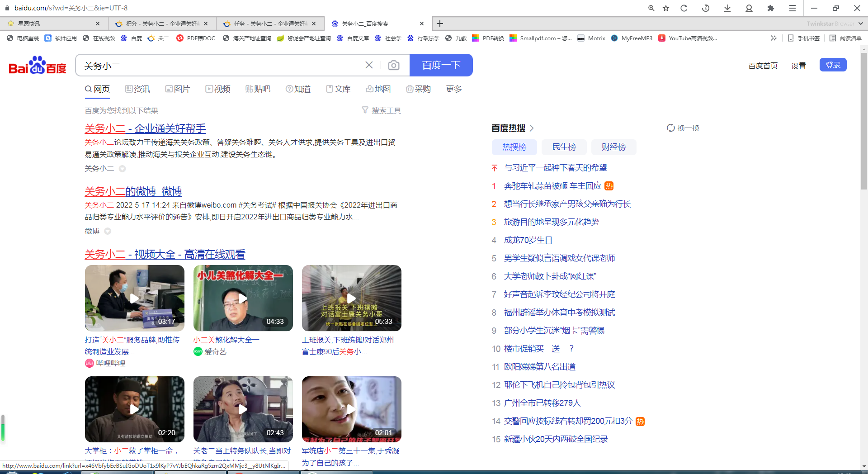Open 关务小二 - 视频大全 result

point(165,254)
